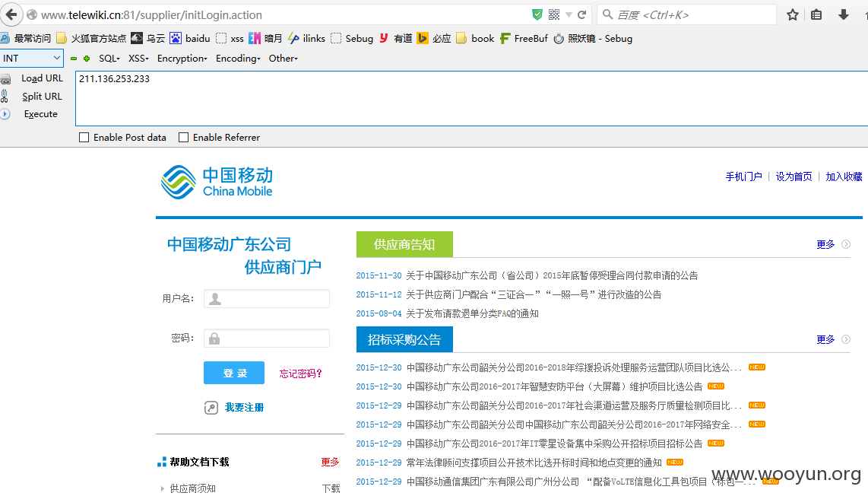Image resolution: width=868 pixels, height=496 pixels.
Task: Click 更多 next to 帮助文档下载
Action: click(x=330, y=463)
